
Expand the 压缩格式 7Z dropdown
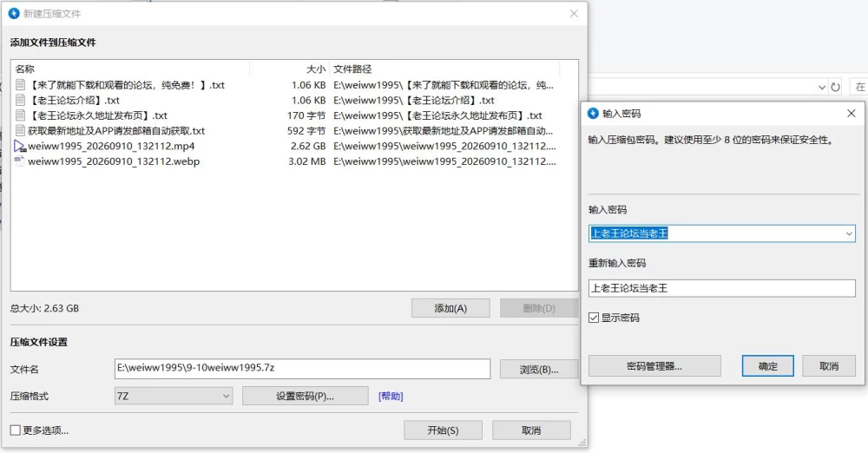pyautogui.click(x=174, y=396)
